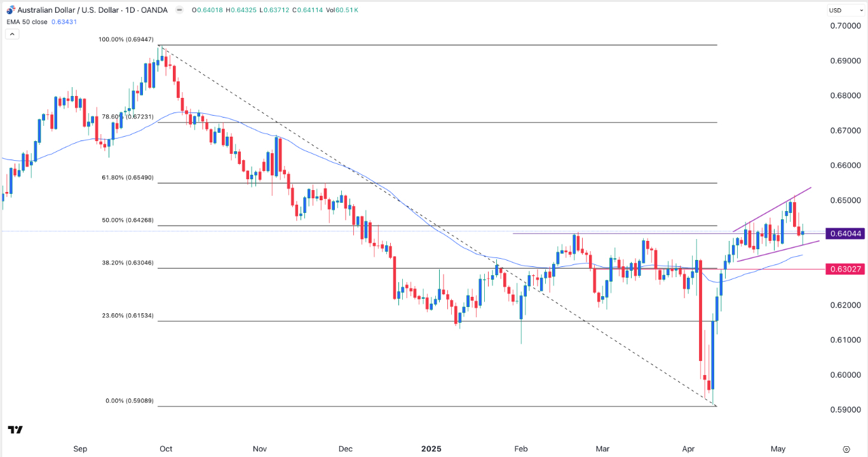
Task: Click the Oct label on time axis
Action: click(166, 449)
